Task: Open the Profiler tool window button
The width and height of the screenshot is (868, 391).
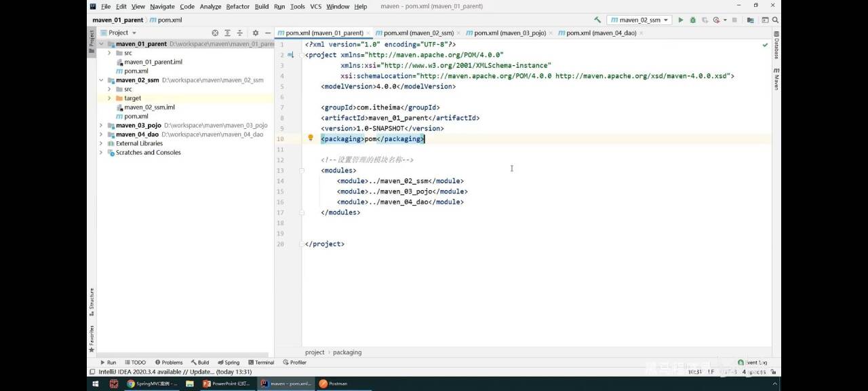Action: 295,362
